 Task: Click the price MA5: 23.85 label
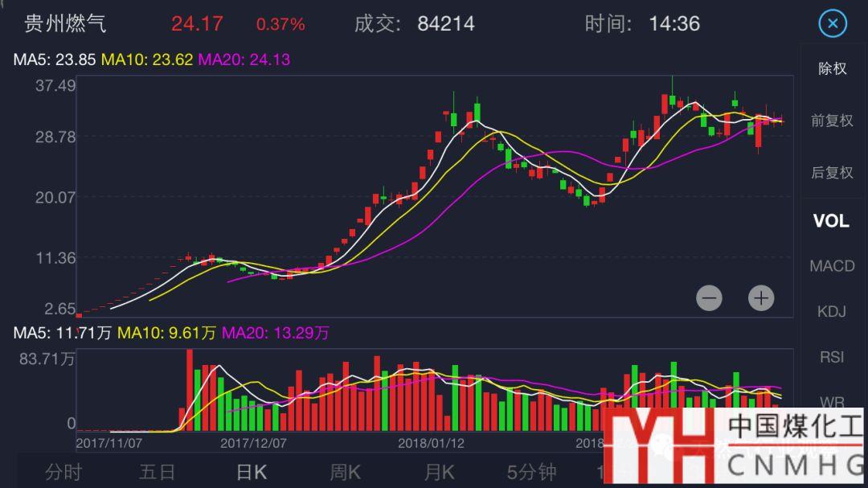[55, 59]
